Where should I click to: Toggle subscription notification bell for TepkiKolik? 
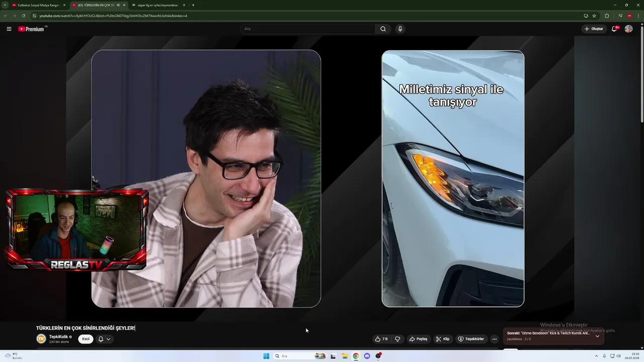[x=104, y=339]
